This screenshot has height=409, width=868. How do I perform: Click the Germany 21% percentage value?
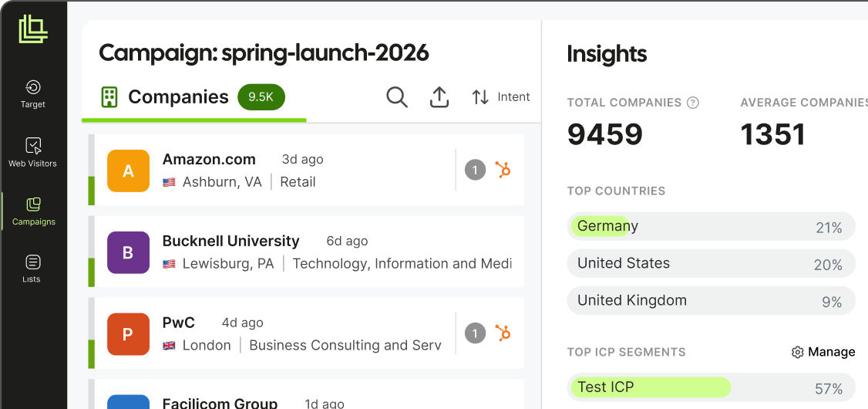(829, 228)
